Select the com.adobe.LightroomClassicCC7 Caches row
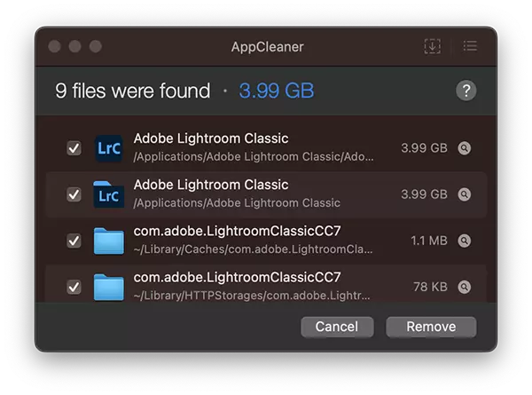The image size is (532, 395). point(266,241)
